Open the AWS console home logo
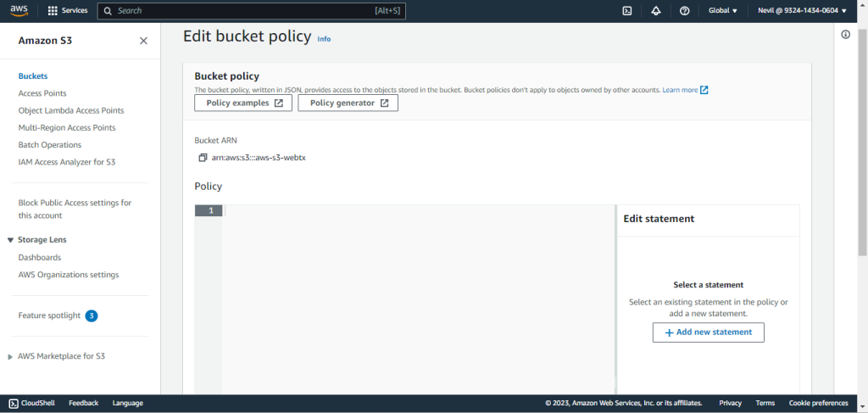The image size is (868, 413). (x=19, y=10)
